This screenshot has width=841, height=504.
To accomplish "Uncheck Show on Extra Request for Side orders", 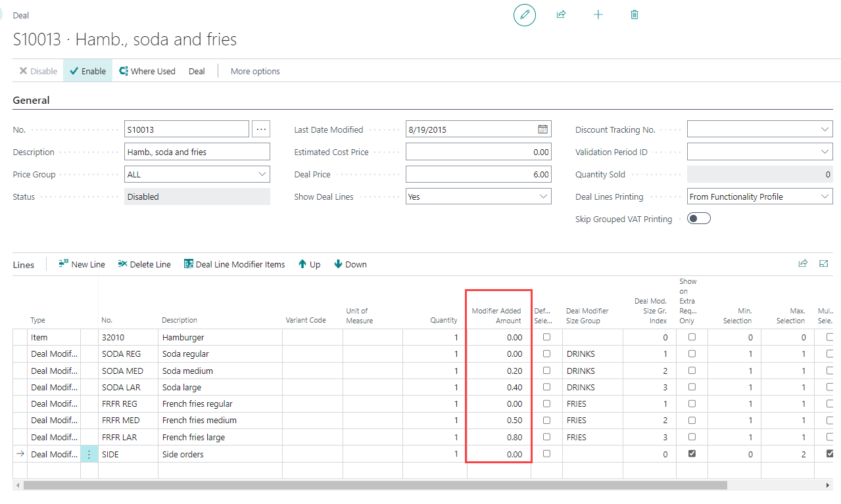I will pyautogui.click(x=692, y=453).
